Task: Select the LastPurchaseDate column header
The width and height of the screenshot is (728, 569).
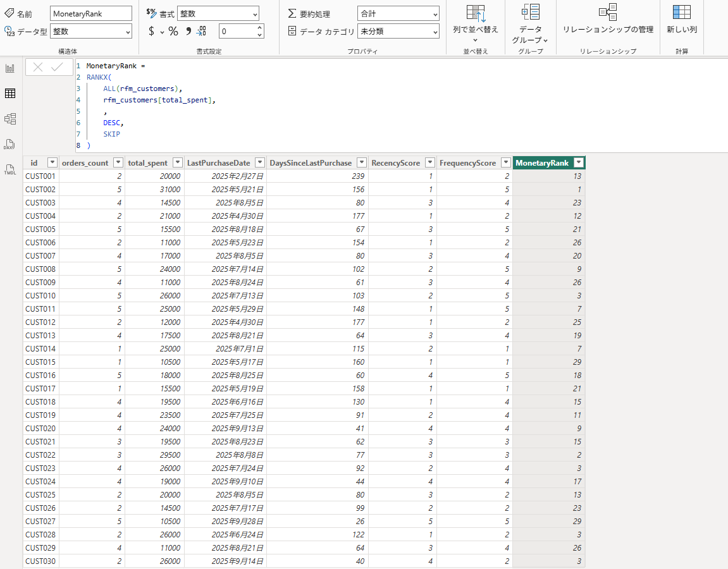Action: pyautogui.click(x=218, y=163)
